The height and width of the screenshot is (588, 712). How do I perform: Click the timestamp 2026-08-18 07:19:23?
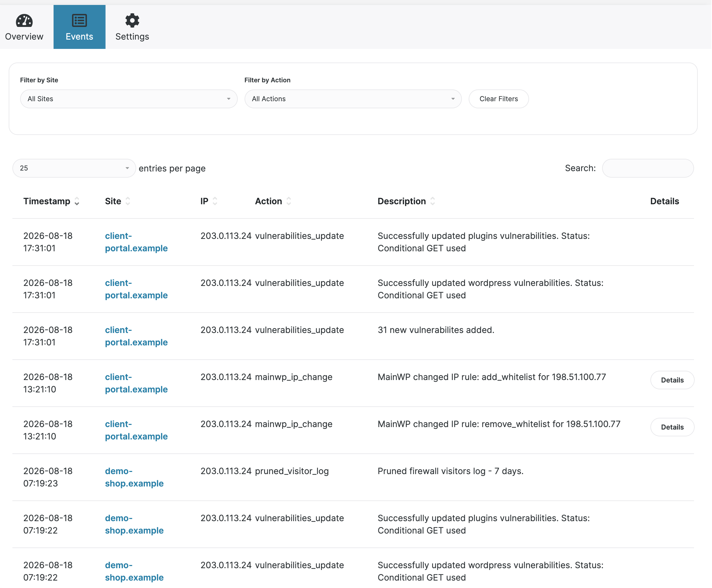pos(48,478)
